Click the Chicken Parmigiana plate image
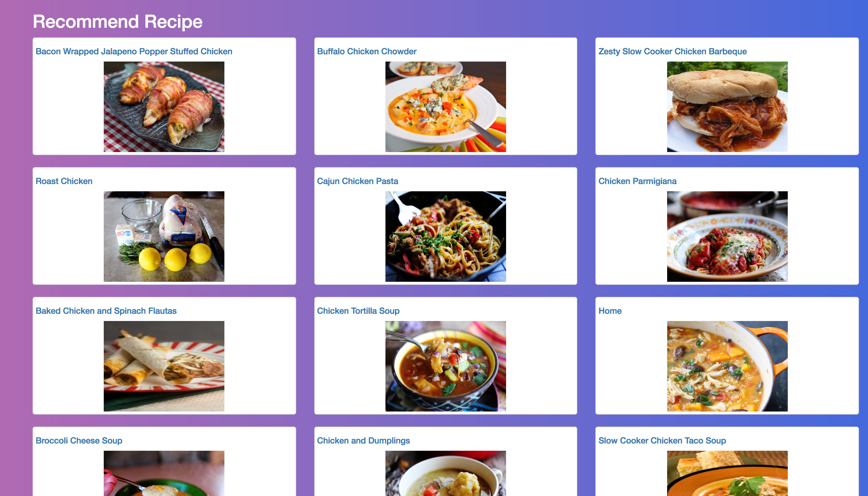 [727, 237]
